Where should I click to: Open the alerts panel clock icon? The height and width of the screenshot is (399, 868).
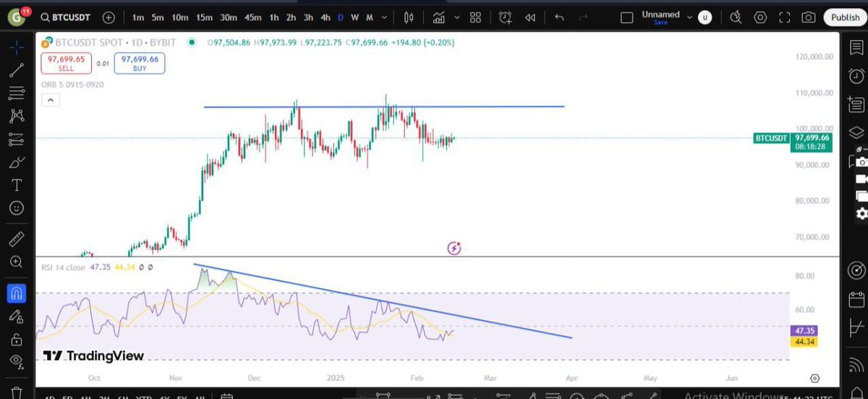click(x=856, y=76)
